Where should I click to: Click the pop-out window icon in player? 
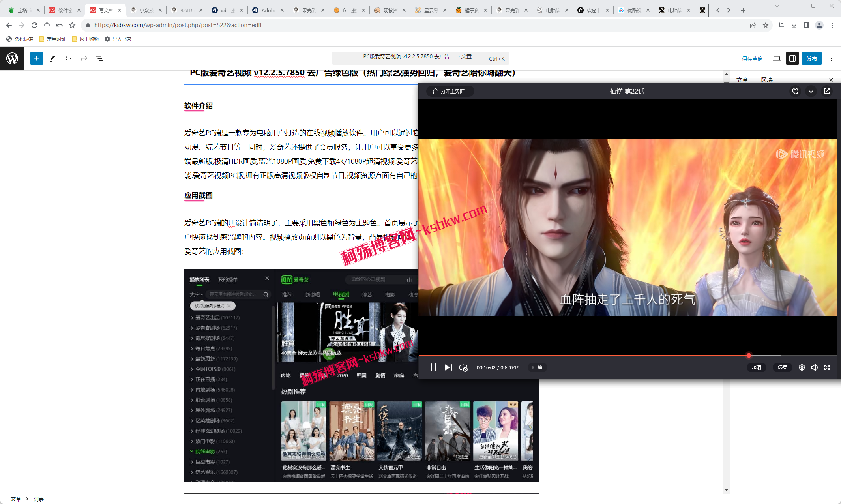(x=827, y=91)
